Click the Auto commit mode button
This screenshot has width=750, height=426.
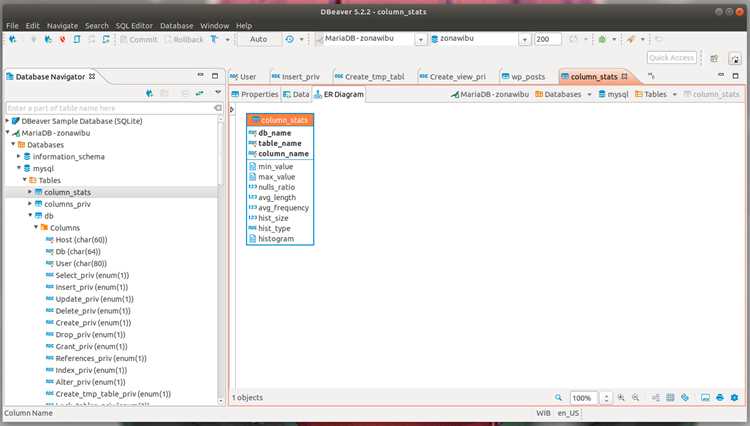259,39
